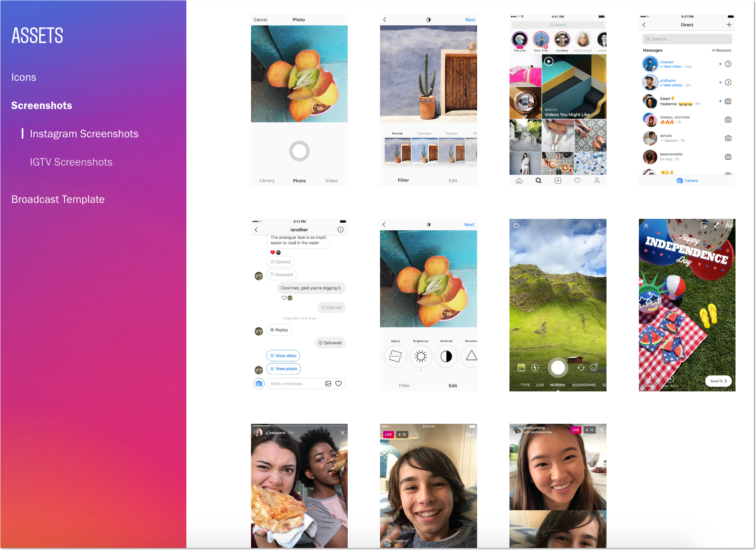This screenshot has height=550, width=756.
Task: Select the Brightness editing tool icon
Action: (421, 356)
